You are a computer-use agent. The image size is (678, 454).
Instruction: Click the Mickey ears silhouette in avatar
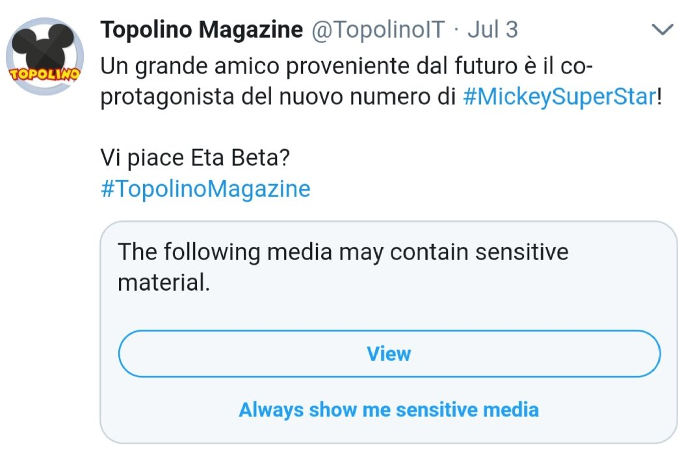coord(42,47)
